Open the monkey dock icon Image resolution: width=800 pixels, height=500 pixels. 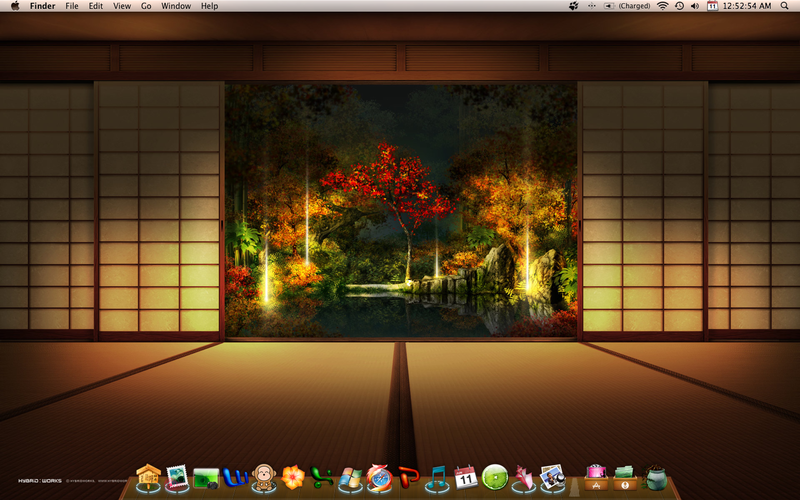(x=264, y=478)
